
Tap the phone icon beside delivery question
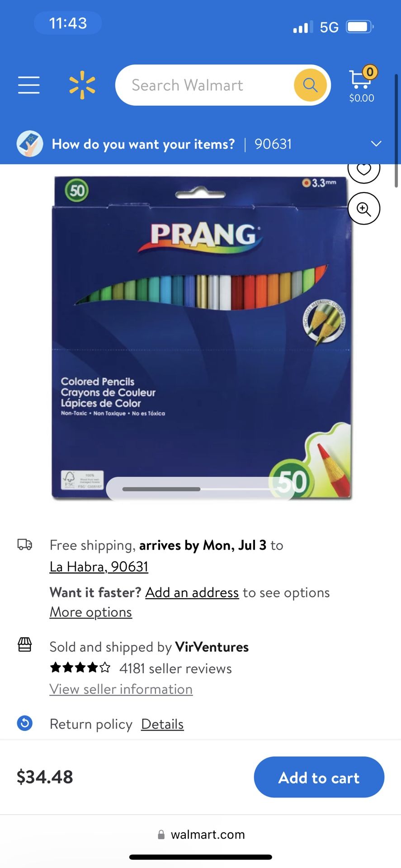(x=30, y=144)
